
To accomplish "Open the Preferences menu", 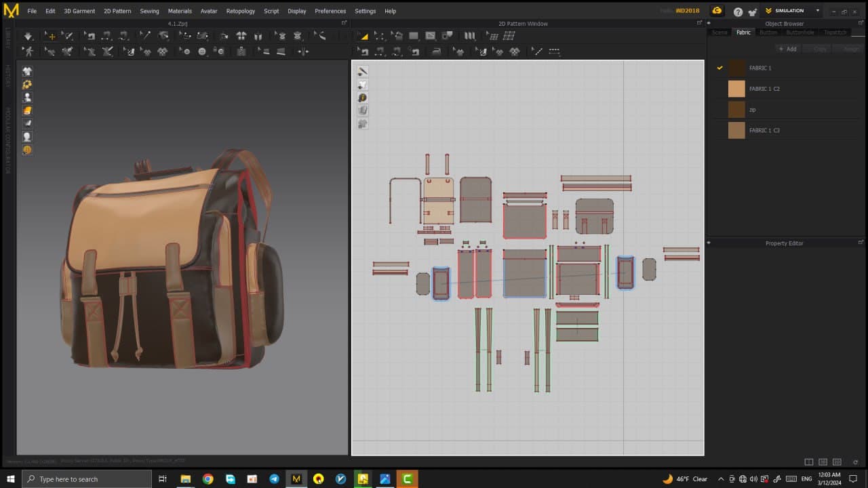I will pos(330,11).
